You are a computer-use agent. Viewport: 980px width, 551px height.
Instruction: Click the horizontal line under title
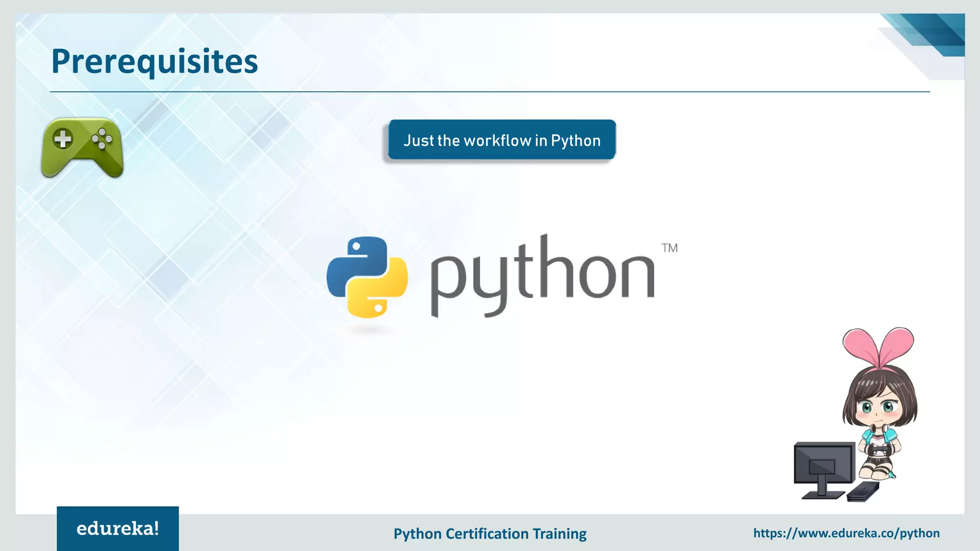click(x=490, y=91)
